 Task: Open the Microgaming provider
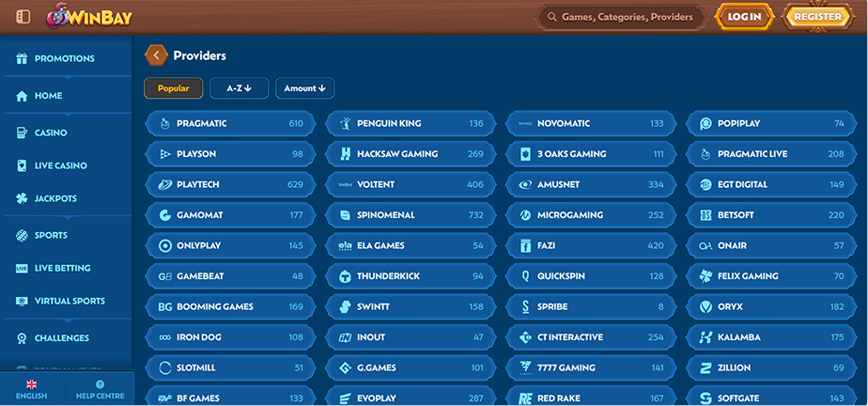point(591,215)
